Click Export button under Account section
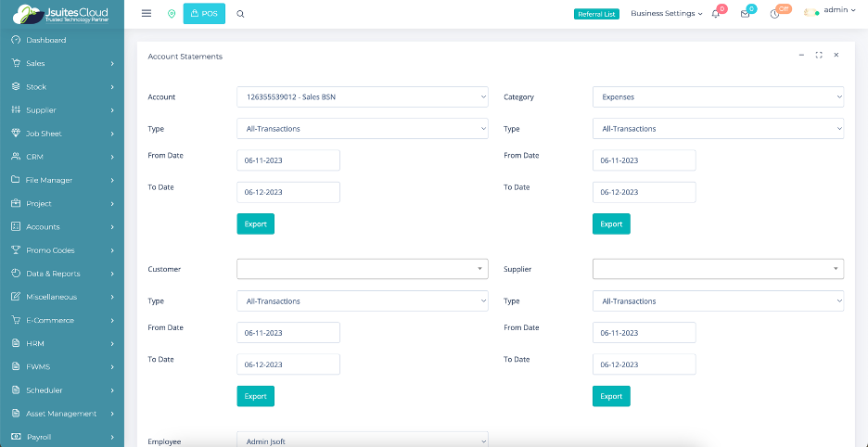The width and height of the screenshot is (868, 447). point(255,223)
